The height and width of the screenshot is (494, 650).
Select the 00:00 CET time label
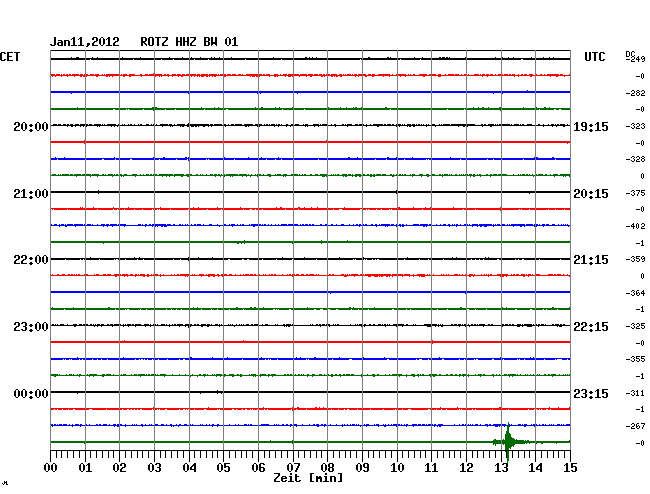(x=31, y=394)
